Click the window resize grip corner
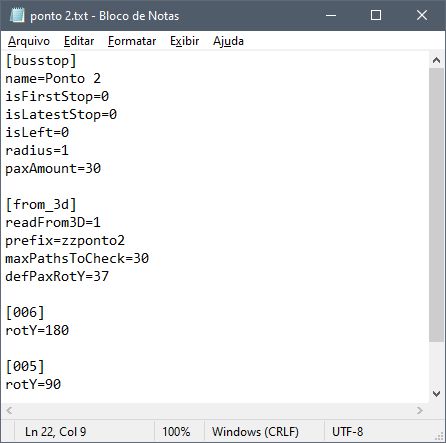The image size is (446, 443). pos(440,436)
